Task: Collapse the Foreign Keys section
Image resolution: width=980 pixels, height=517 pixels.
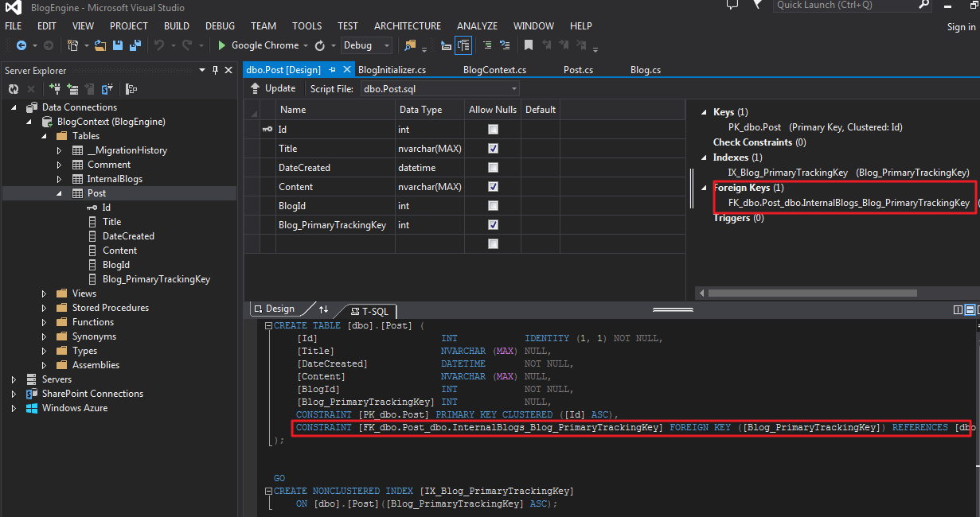Action: tap(704, 188)
